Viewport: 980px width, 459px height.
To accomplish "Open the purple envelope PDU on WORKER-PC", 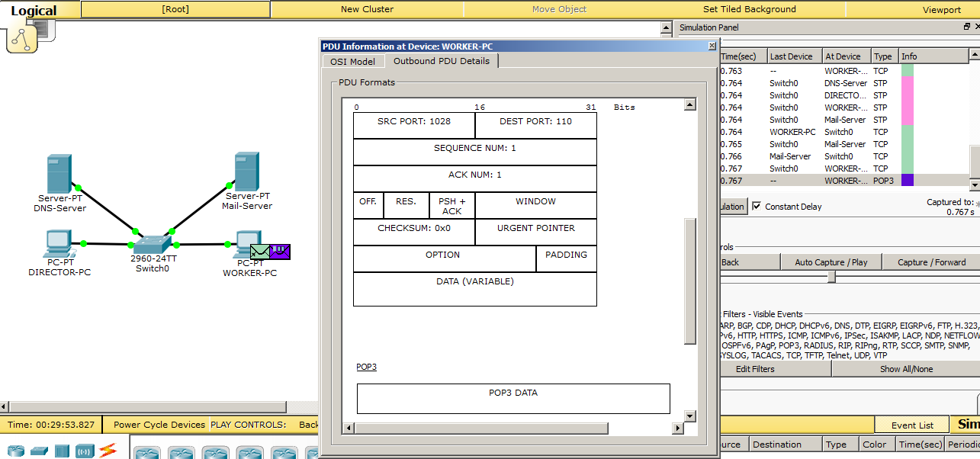I will (280, 252).
